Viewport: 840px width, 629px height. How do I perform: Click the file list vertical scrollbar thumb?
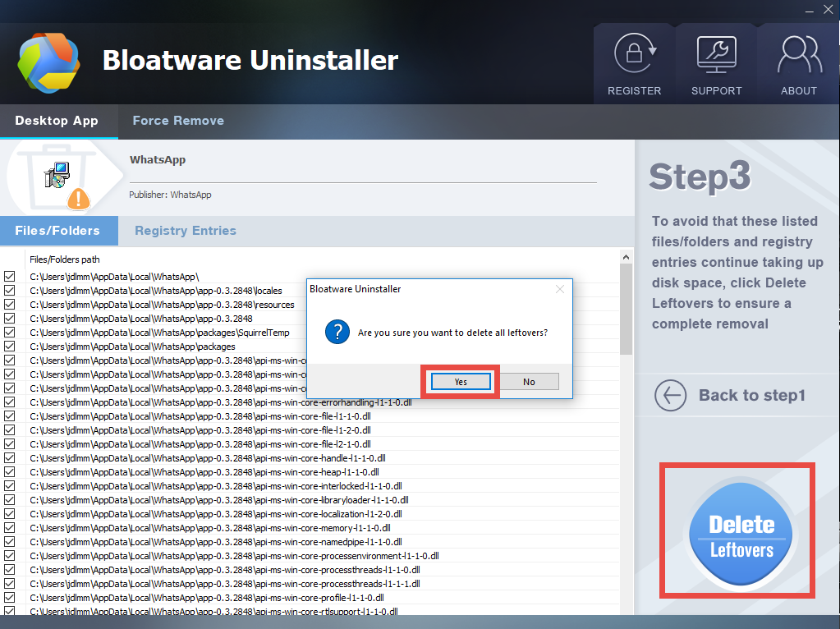point(626,309)
